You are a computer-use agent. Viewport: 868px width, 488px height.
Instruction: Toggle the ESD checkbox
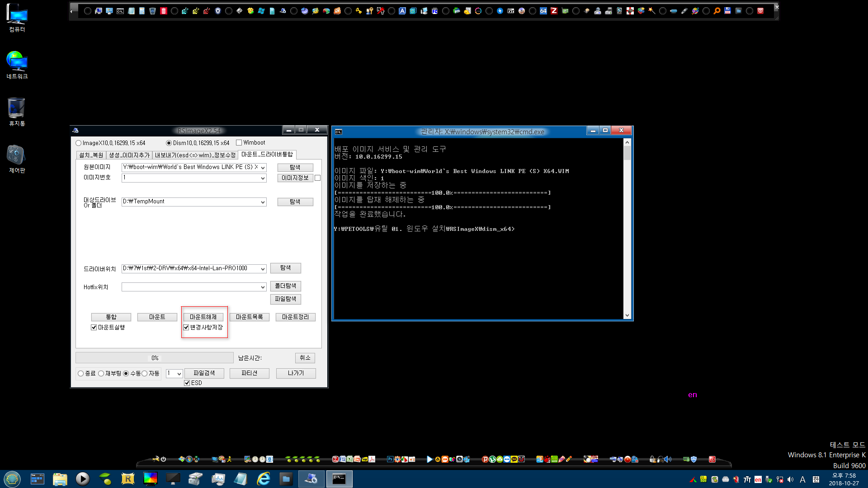pos(187,383)
